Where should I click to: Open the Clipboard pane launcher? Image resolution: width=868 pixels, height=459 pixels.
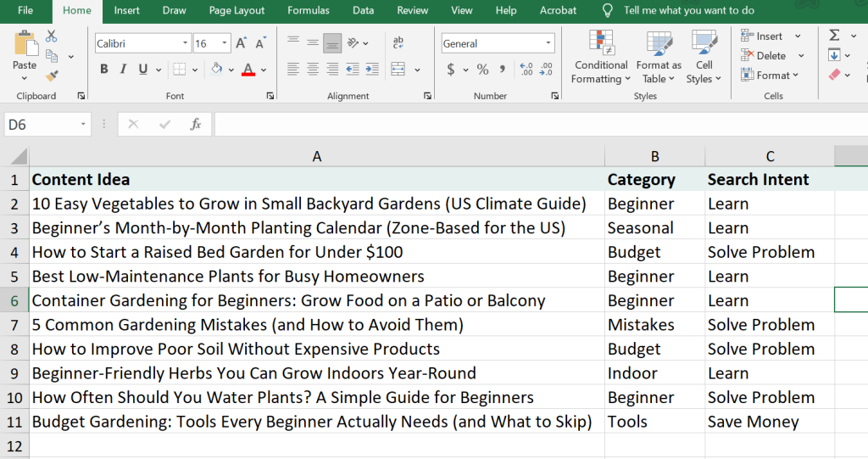(81, 96)
